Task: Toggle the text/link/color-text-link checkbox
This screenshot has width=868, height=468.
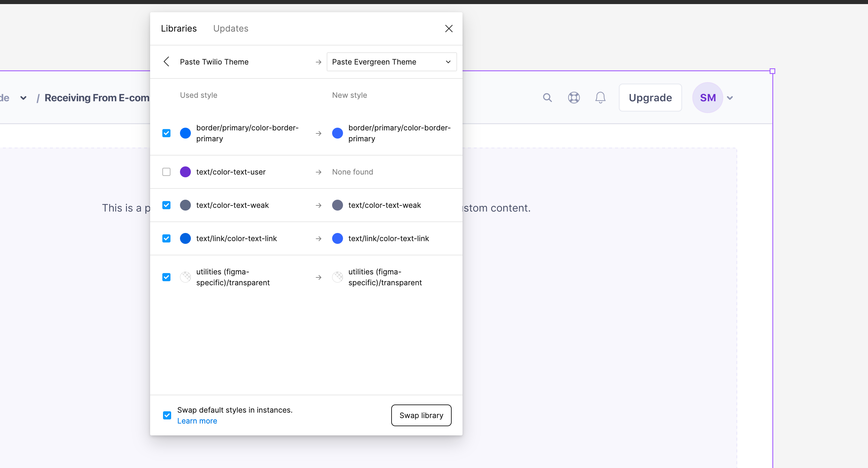Action: point(166,238)
